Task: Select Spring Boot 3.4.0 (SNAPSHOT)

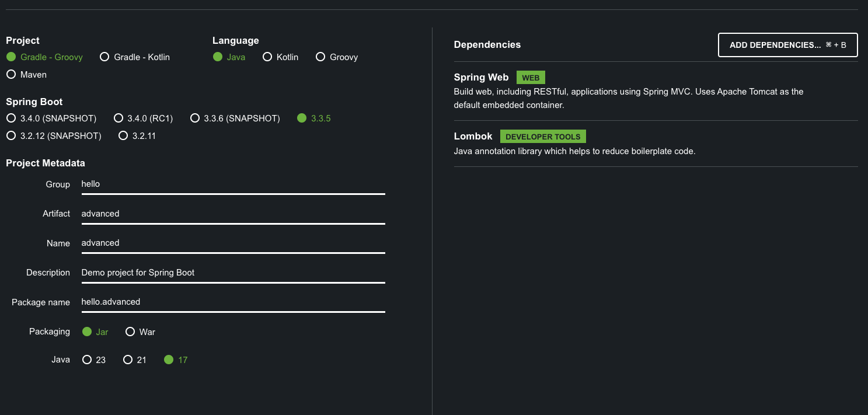Action: pos(51,118)
